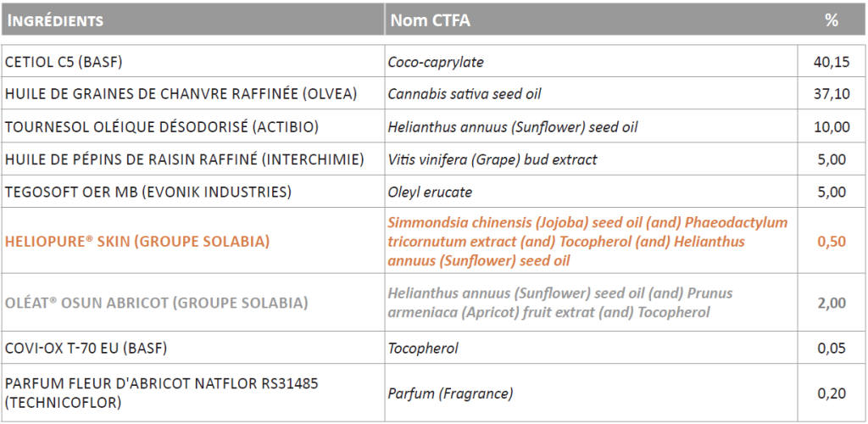The height and width of the screenshot is (424, 868).
Task: Select TEGOSOFT OER MB (EVONIK INDUSTRIES) cell
Action: pyautogui.click(x=193, y=192)
